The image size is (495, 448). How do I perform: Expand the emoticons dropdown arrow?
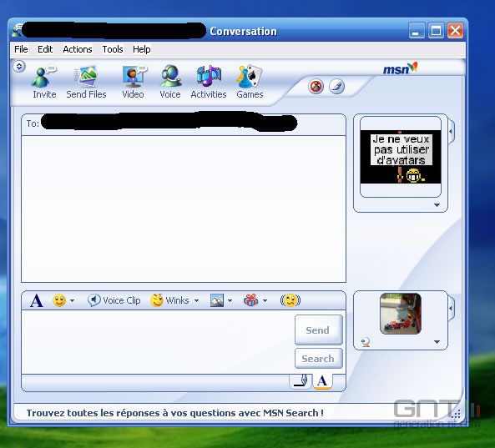(73, 300)
